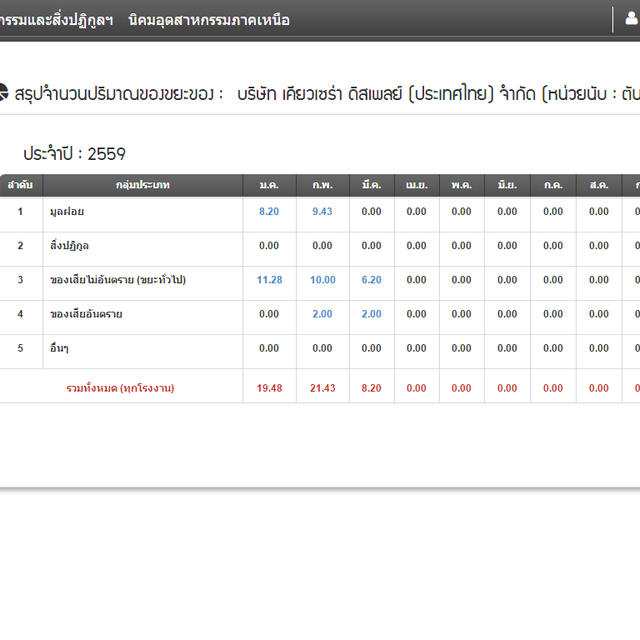Select the อื่นๆ row label
Image resolution: width=640 pixels, height=640 pixels.
click(x=59, y=348)
